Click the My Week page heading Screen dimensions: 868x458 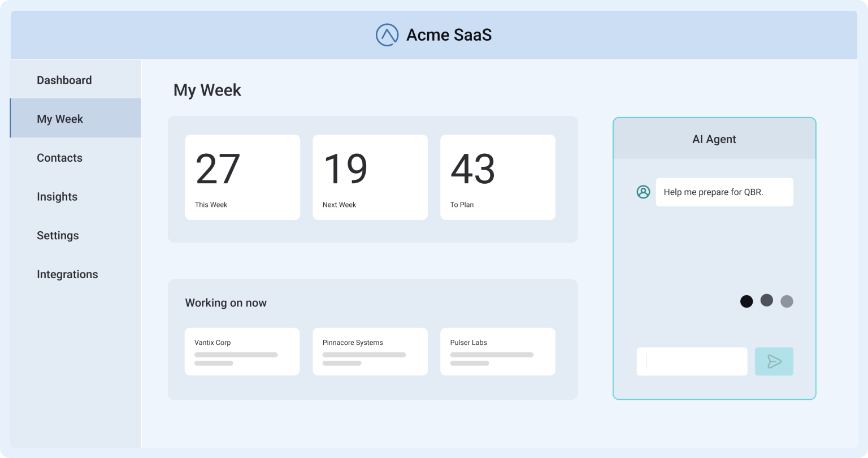tap(207, 90)
